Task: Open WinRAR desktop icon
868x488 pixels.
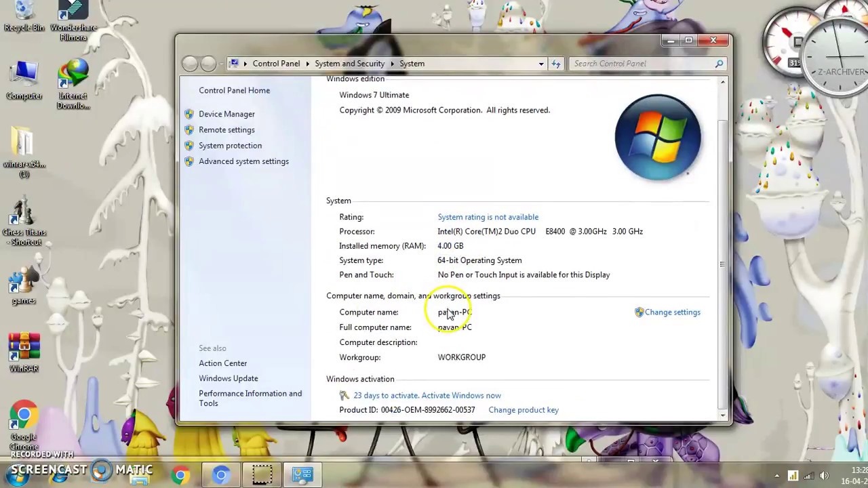Action: (24, 352)
